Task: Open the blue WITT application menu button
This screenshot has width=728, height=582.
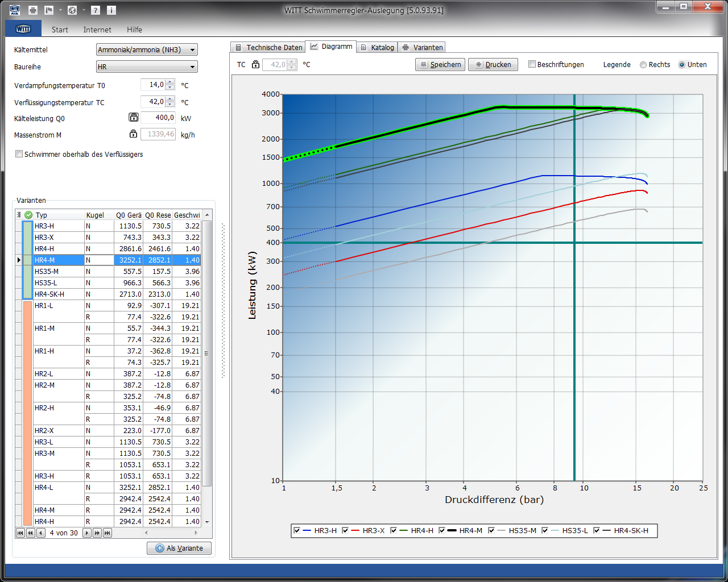Action: [23, 29]
